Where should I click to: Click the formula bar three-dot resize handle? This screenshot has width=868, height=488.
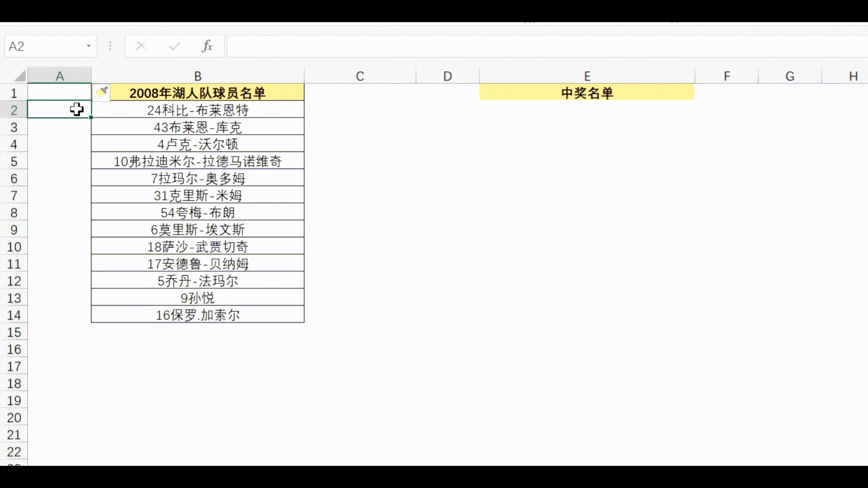(x=110, y=46)
